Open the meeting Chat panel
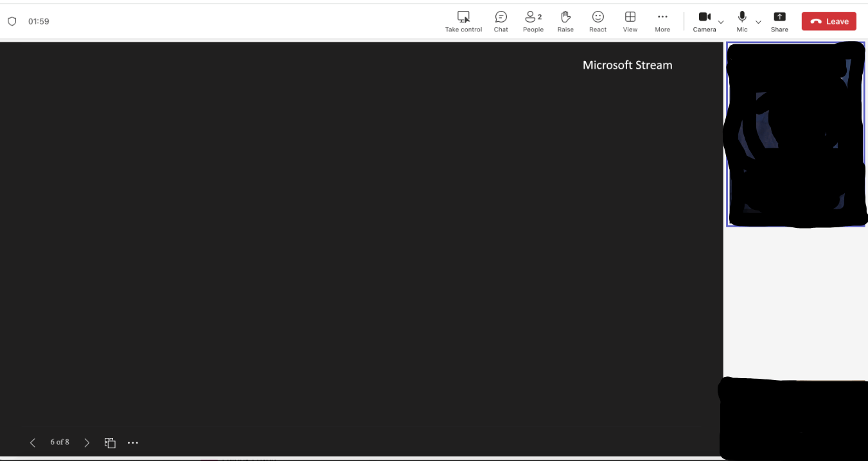Screen dimensions: 868x461 [501, 21]
